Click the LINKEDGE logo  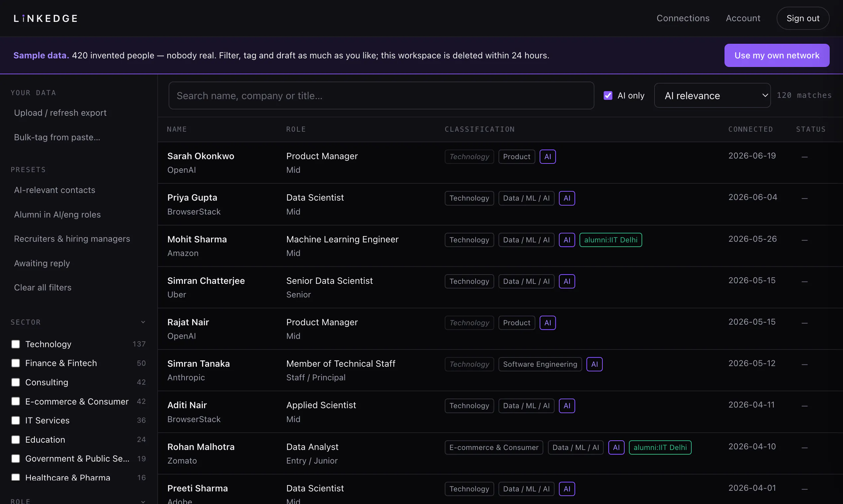pos(45,18)
